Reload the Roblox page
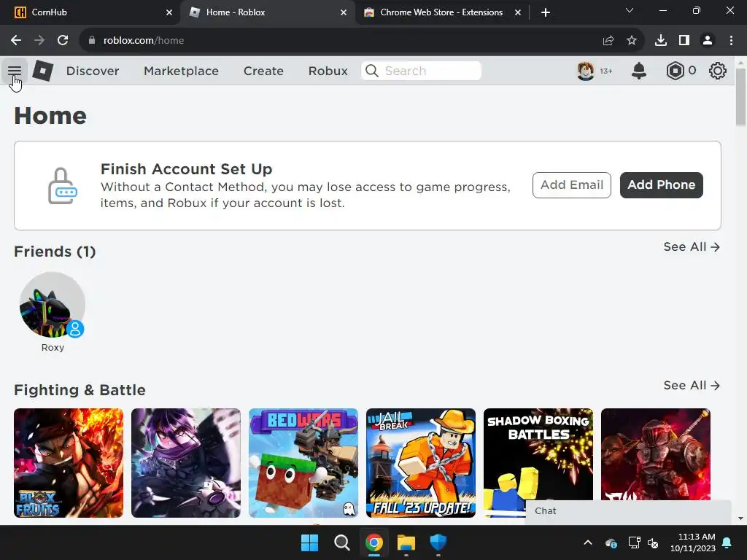This screenshot has width=747, height=560. [63, 41]
